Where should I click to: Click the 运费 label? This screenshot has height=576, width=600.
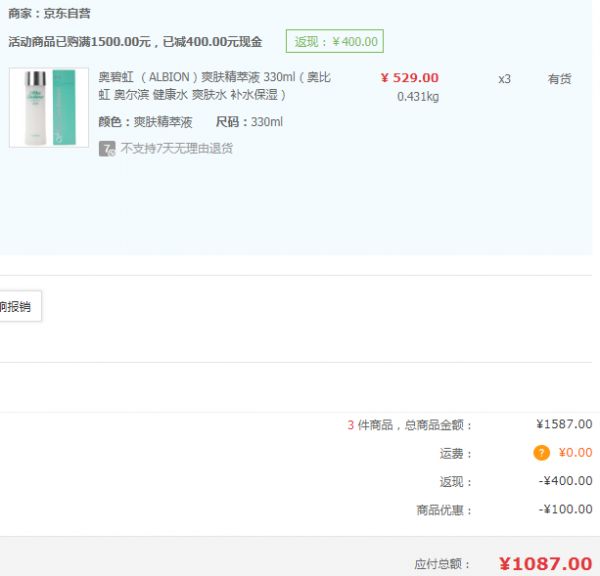pos(455,454)
